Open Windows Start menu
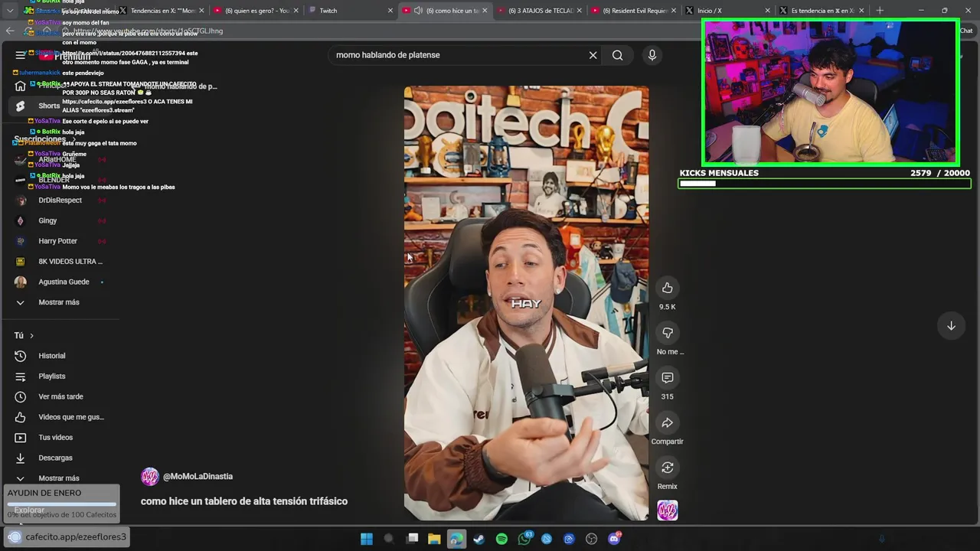 [x=367, y=539]
